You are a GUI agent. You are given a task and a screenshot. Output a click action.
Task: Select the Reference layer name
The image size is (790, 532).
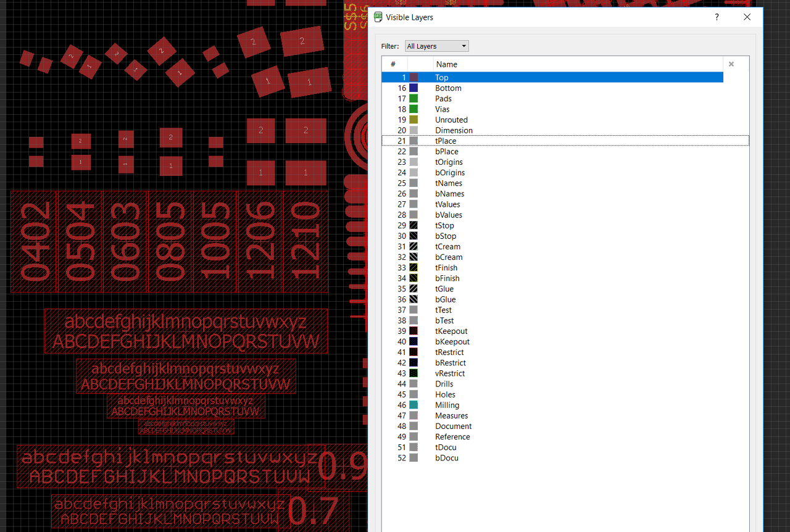(x=452, y=436)
